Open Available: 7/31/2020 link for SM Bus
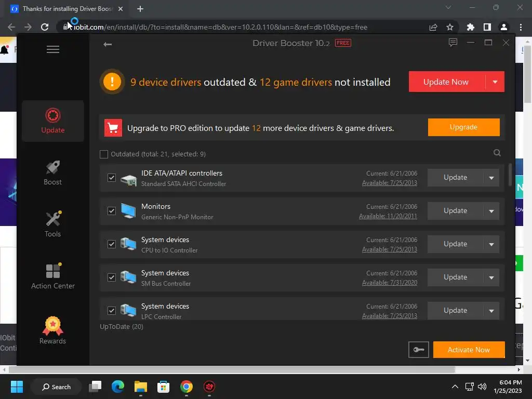The width and height of the screenshot is (532, 399). (390, 283)
